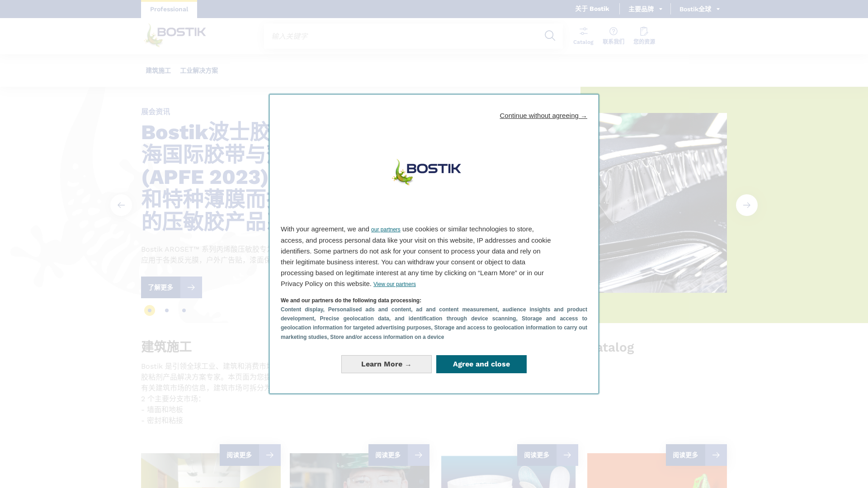Click Bostik logo inside cookie dialog
This screenshot has height=488, width=868.
click(426, 172)
